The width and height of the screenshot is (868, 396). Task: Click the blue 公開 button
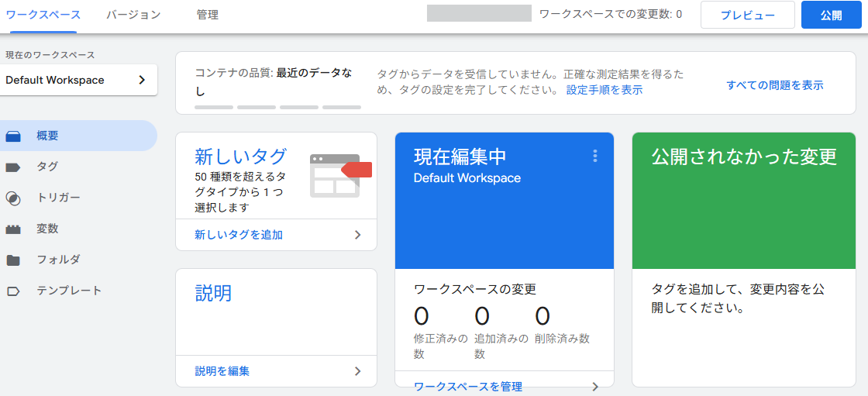[x=831, y=15]
